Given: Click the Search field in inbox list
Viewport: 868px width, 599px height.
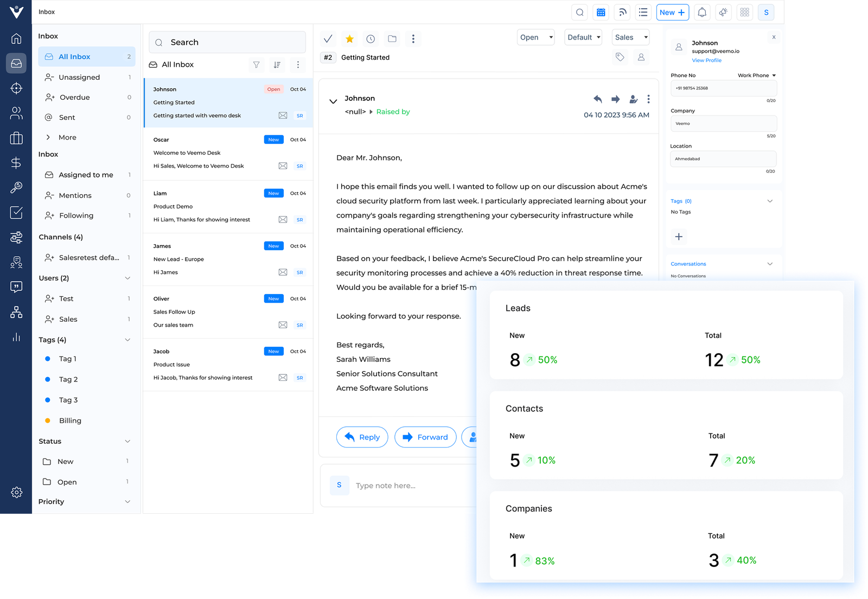Looking at the screenshot, I should [227, 42].
